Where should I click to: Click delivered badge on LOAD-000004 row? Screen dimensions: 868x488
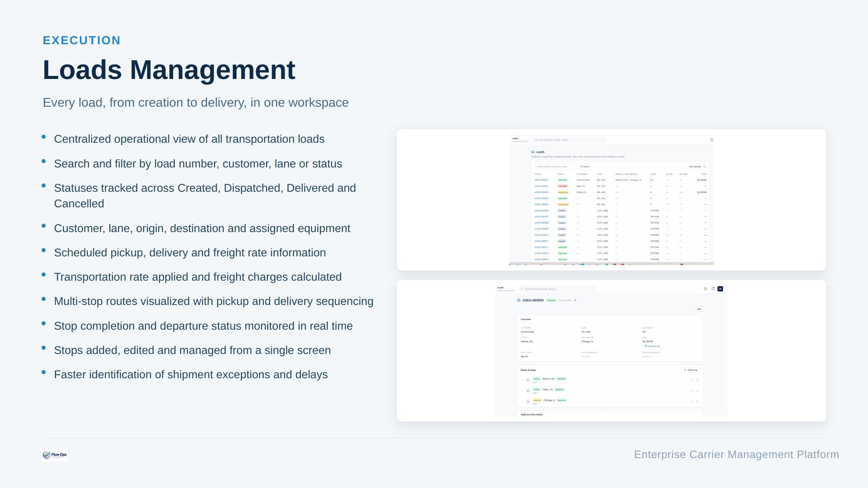click(x=562, y=198)
